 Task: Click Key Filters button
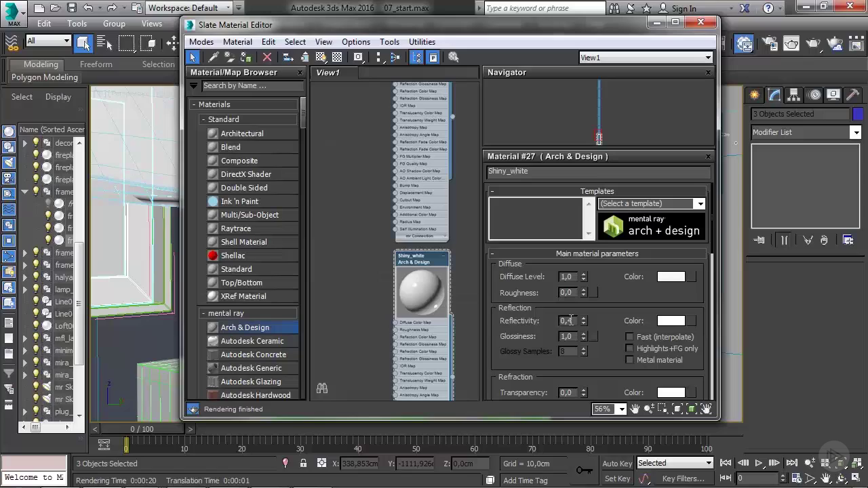click(684, 479)
